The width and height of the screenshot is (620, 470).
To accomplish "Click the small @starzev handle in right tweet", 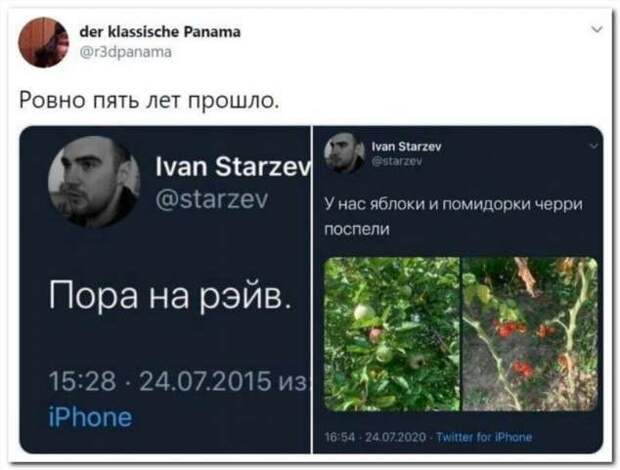I will [397, 161].
